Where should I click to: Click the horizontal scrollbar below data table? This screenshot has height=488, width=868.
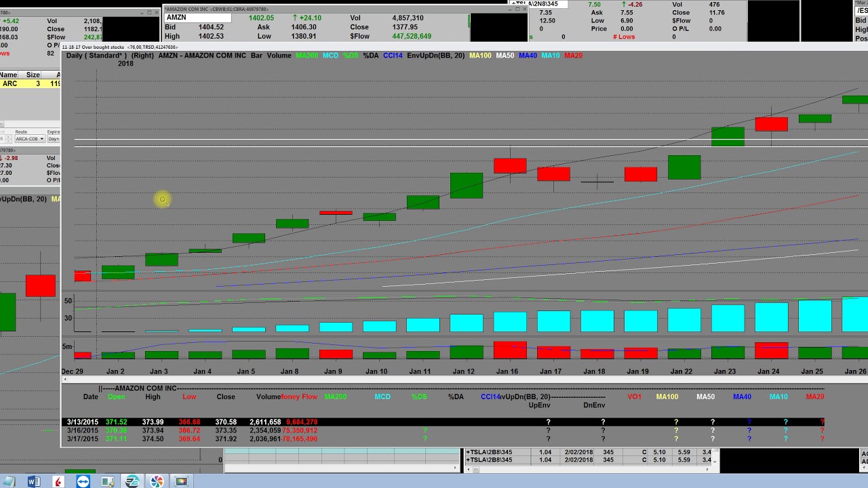coord(341,468)
